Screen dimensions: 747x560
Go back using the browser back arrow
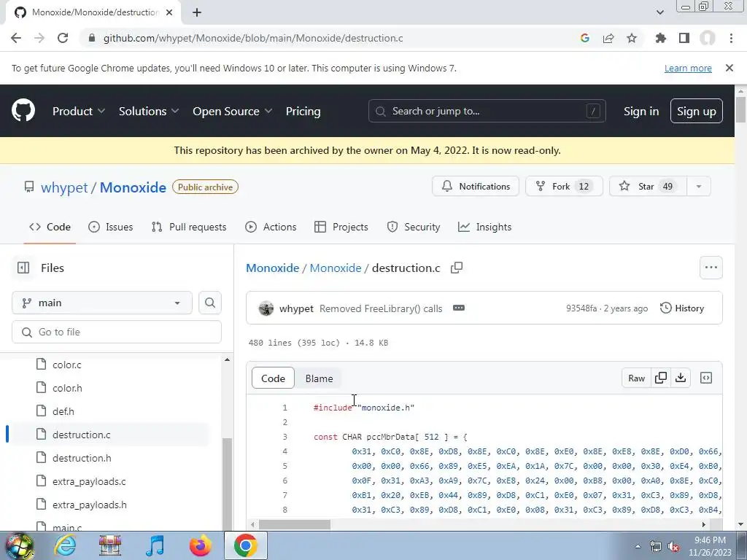click(16, 38)
